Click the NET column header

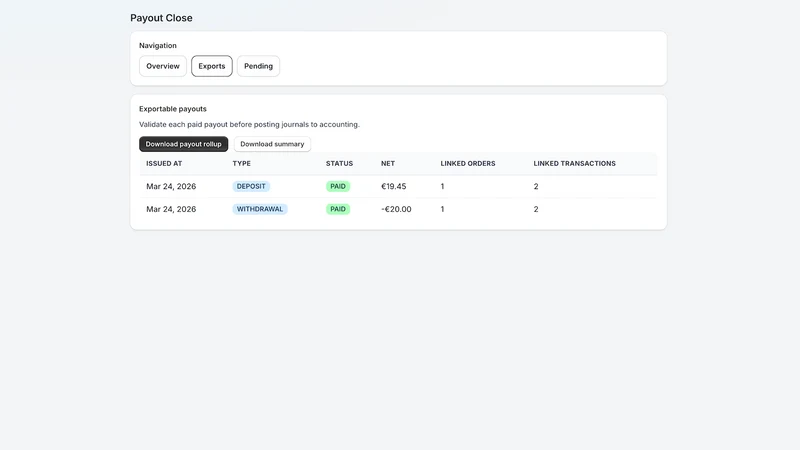click(x=388, y=164)
